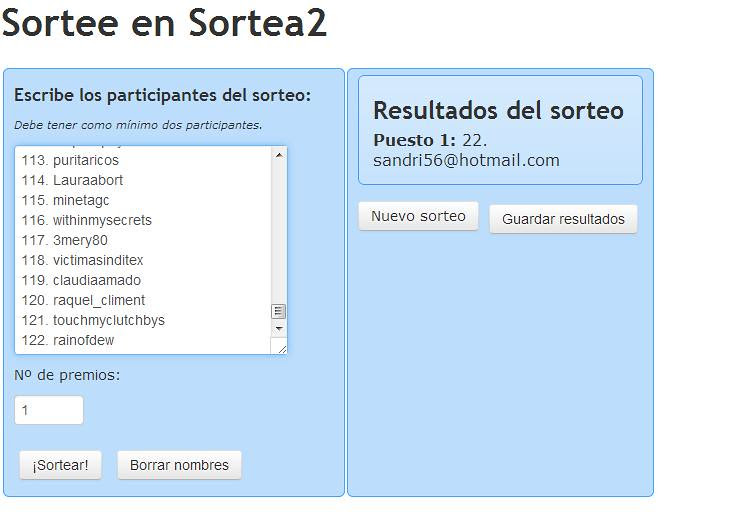Click the Borrar nombres button
The height and width of the screenshot is (514, 749).
point(179,465)
